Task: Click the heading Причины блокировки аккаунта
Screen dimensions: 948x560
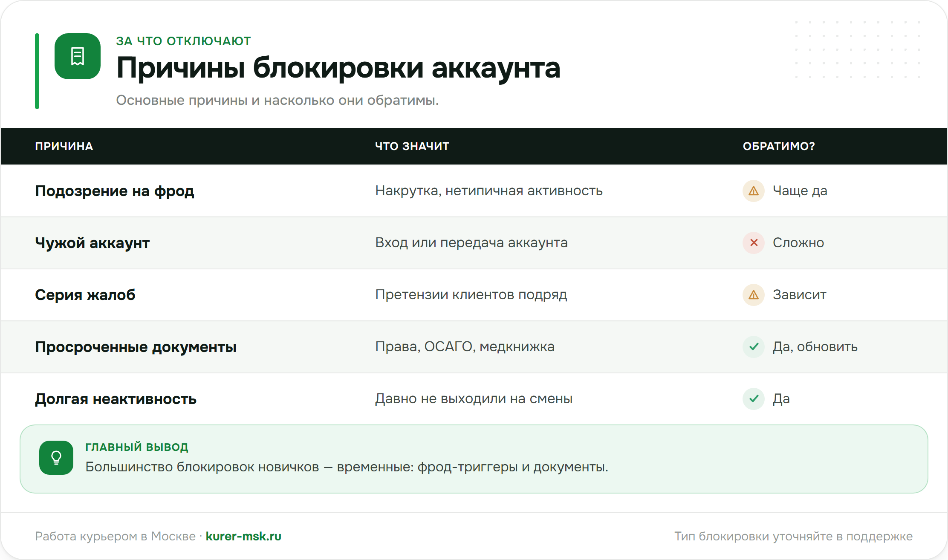Action: coord(338,68)
